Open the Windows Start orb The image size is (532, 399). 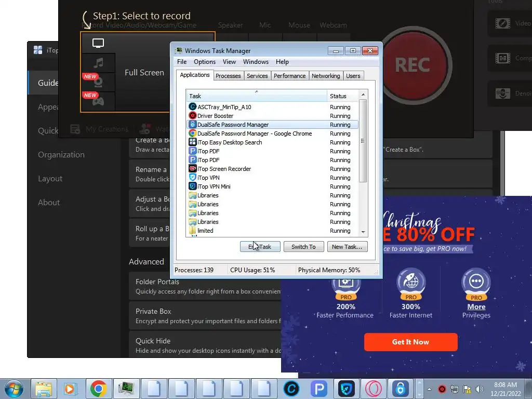click(14, 389)
